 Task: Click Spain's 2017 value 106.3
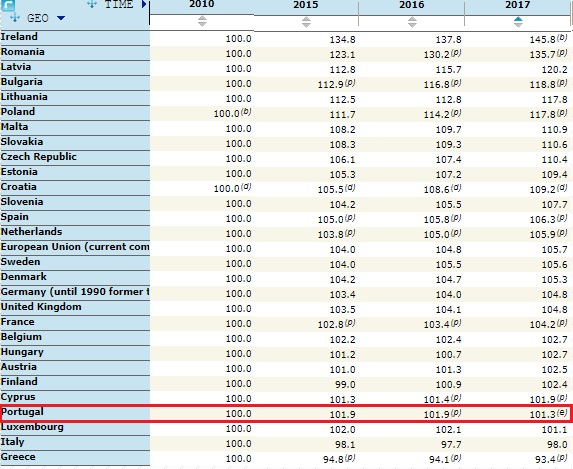[543, 219]
